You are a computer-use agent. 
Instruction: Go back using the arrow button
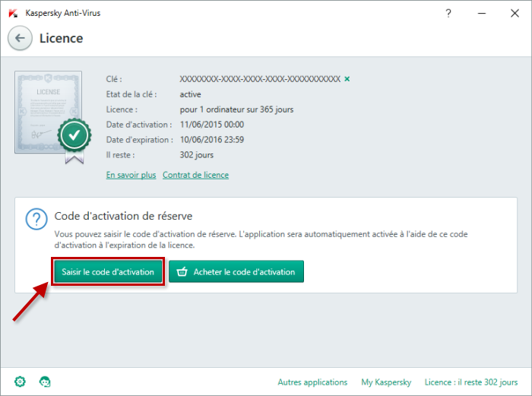pyautogui.click(x=21, y=38)
